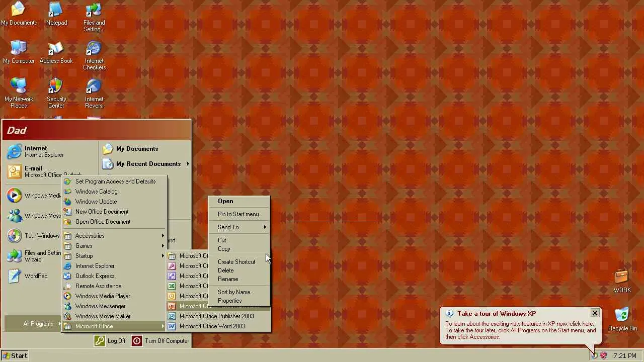Image resolution: width=644 pixels, height=362 pixels.
Task: Select the My Computer desktop icon
Action: pyautogui.click(x=19, y=52)
